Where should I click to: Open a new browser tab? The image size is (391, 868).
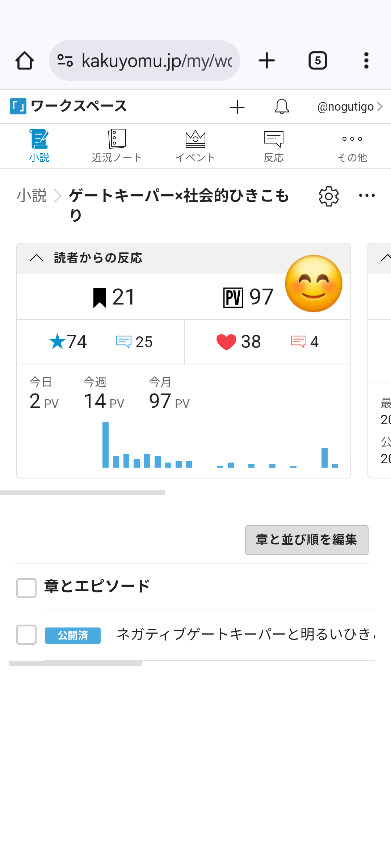click(267, 60)
